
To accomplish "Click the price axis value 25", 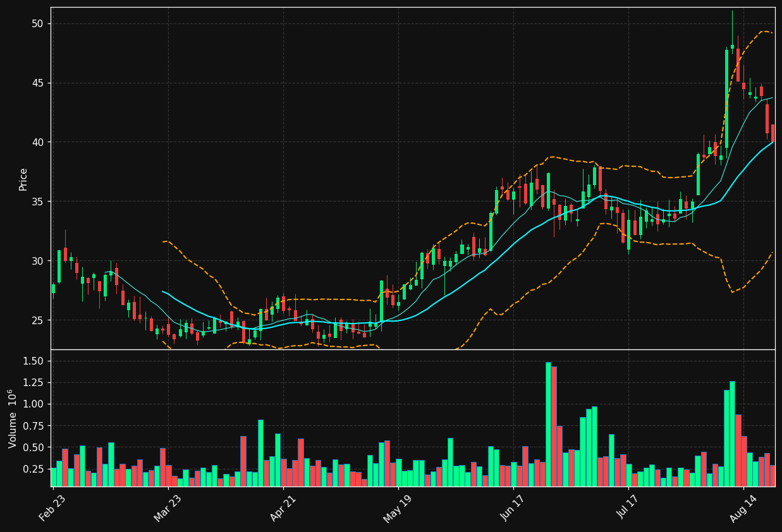I will [x=39, y=320].
